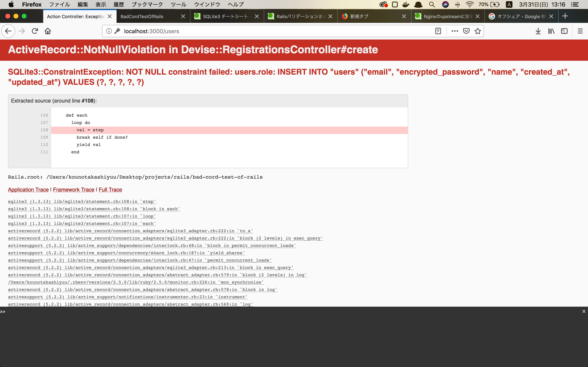Show the library bookmarks menu
Screen dimensions: 588x367
(551, 31)
